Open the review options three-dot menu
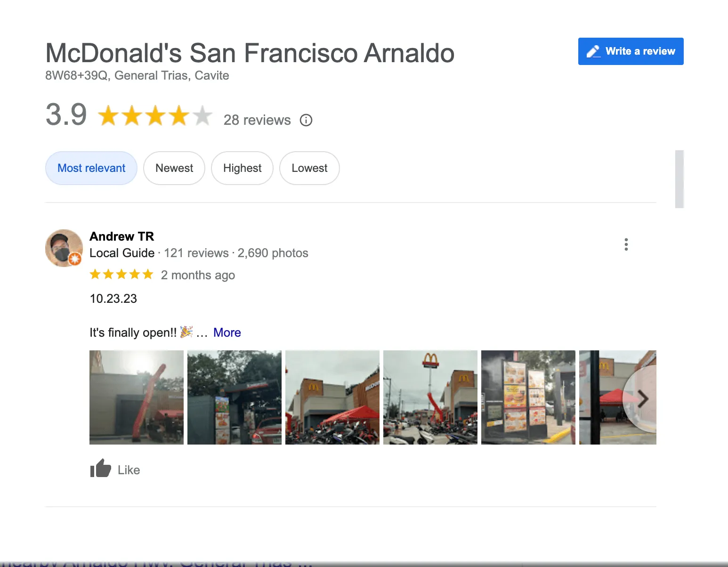Screen dimensions: 728x567 coord(626,244)
